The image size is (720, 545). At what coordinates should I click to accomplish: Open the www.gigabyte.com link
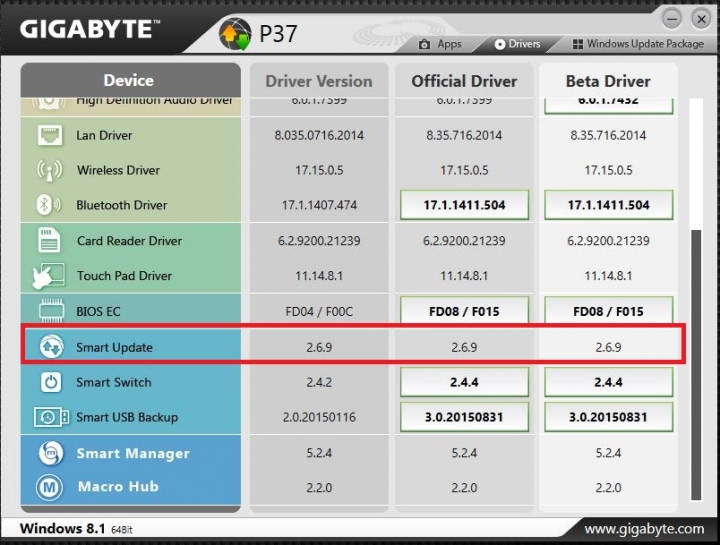644,529
